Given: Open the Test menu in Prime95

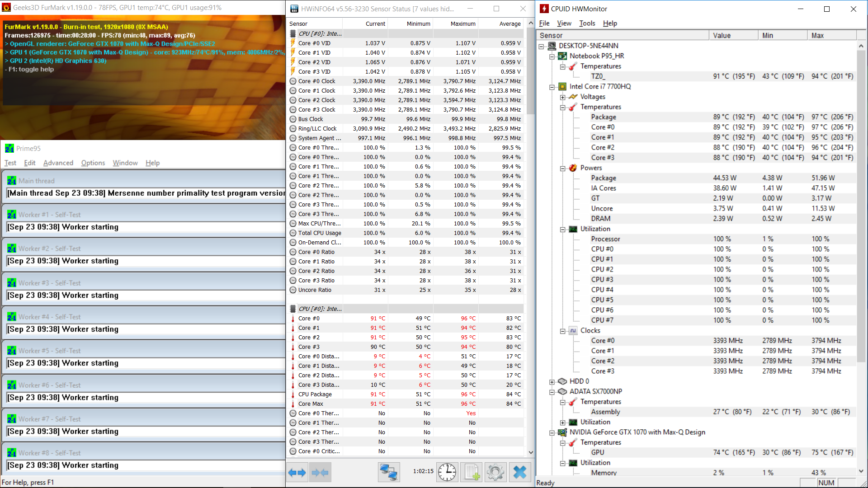Looking at the screenshot, I should coord(10,163).
